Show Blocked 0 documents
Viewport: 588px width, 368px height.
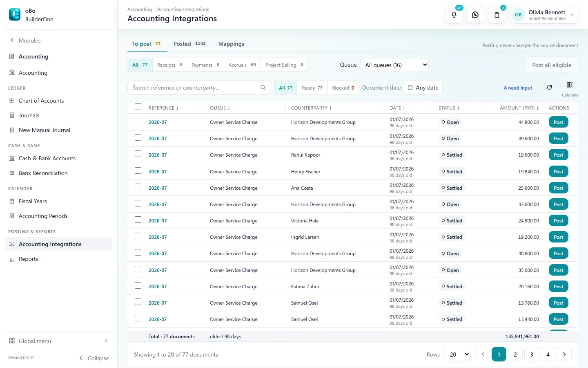pyautogui.click(x=343, y=88)
